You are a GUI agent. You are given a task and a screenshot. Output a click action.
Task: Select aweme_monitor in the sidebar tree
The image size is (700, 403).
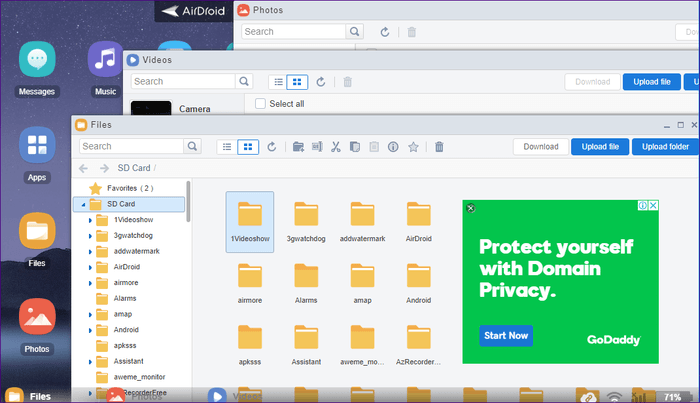coord(139,377)
